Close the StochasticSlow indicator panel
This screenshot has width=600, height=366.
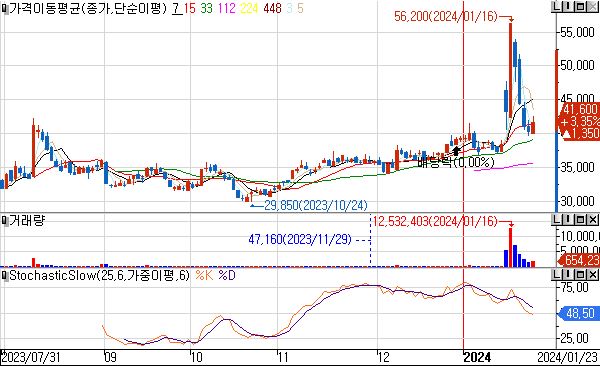click(x=593, y=274)
